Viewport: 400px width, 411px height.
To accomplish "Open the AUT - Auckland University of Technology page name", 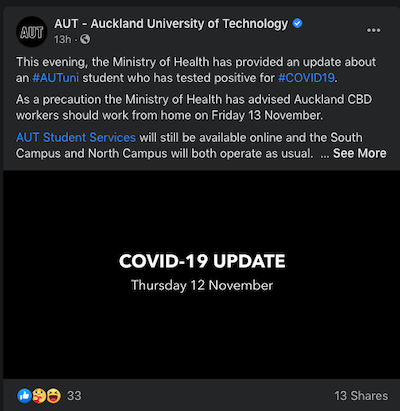I will [x=171, y=24].
